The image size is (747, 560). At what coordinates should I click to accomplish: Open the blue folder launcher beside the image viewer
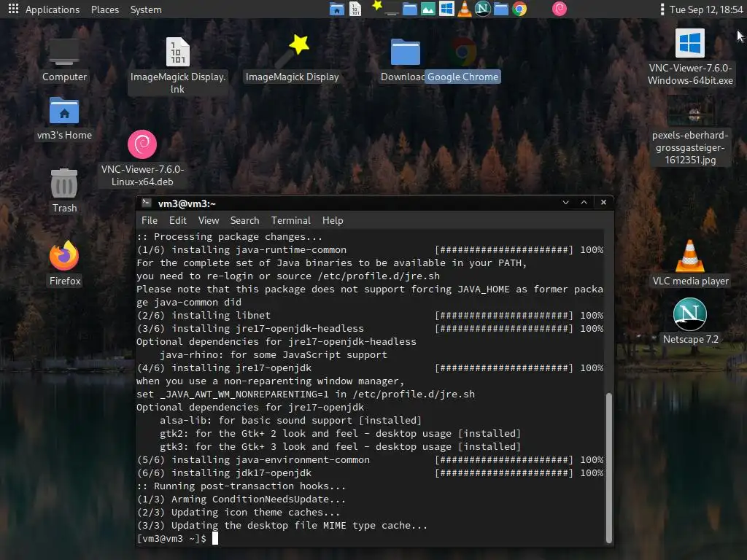[410, 9]
